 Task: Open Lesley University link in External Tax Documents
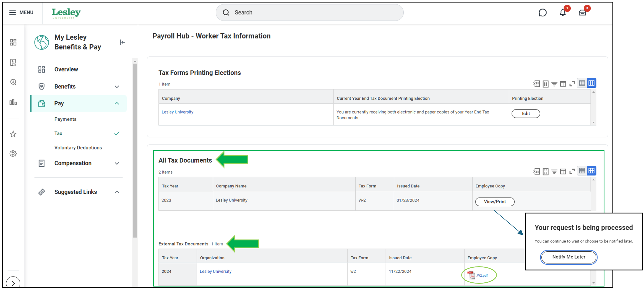coord(215,272)
